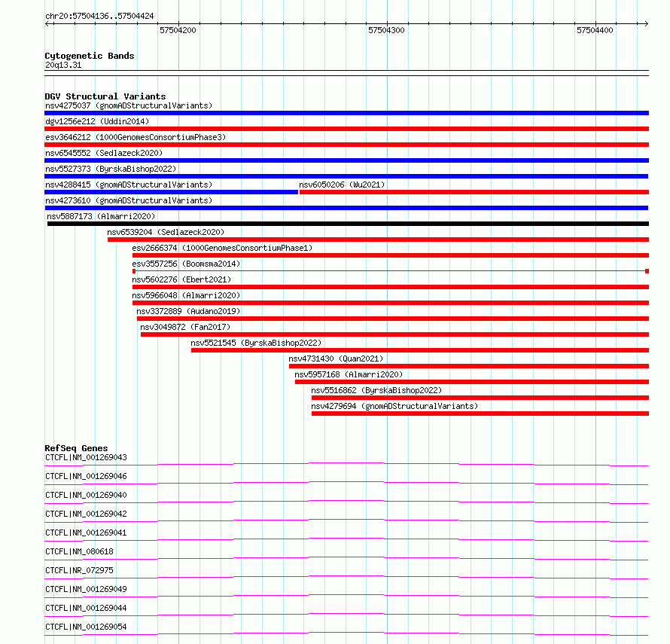This screenshot has height=644, width=670.
Task: Open CTCFL|NM_001269042 transcript
Action: coord(86,514)
